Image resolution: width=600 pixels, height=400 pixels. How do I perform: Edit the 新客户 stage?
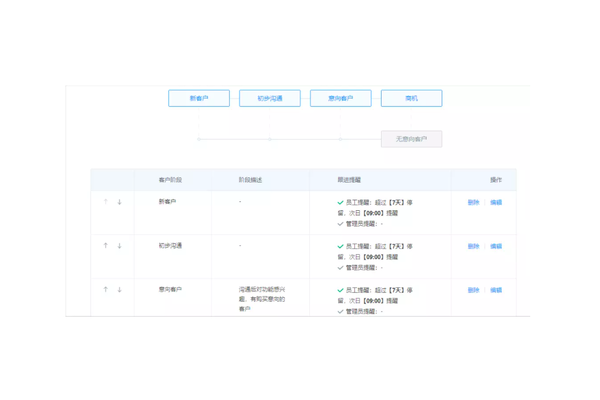(496, 203)
